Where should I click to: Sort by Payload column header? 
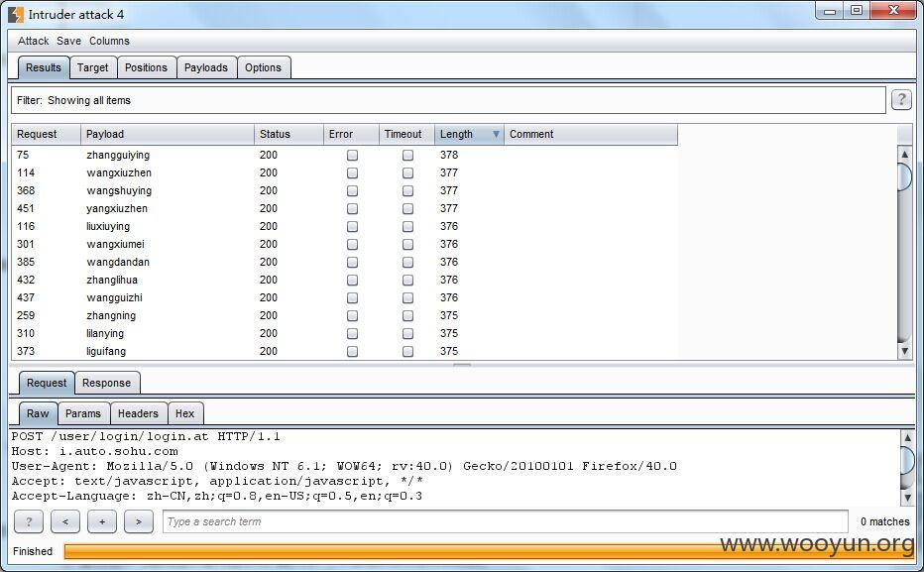pos(168,134)
